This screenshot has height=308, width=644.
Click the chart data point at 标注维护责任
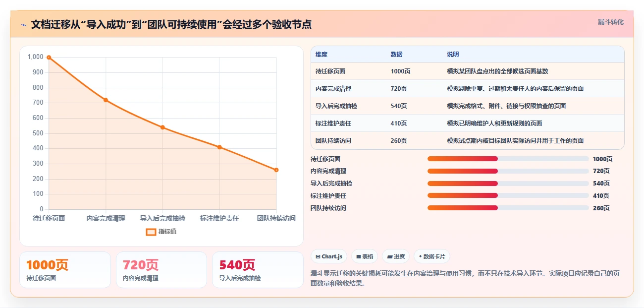219,147
